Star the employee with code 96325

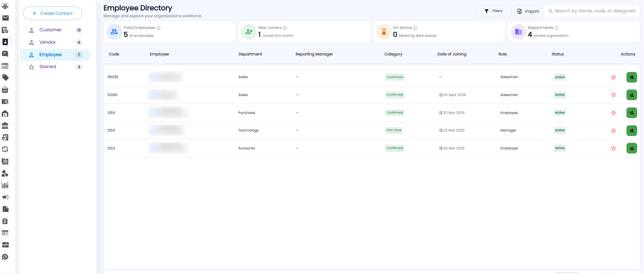(613, 77)
